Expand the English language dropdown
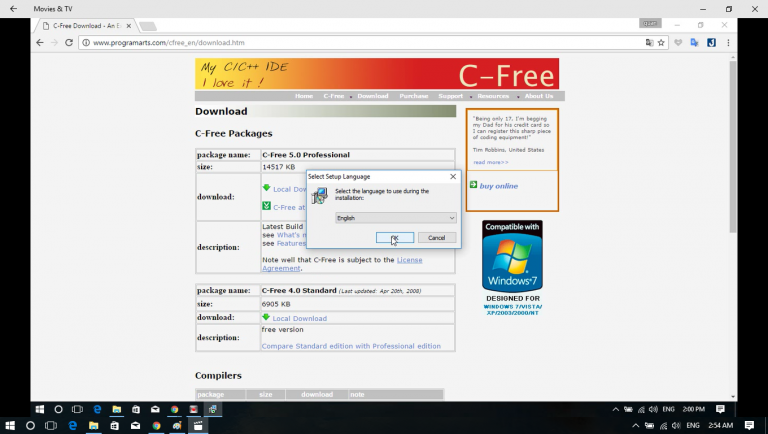This screenshot has height=434, width=768. click(396, 218)
